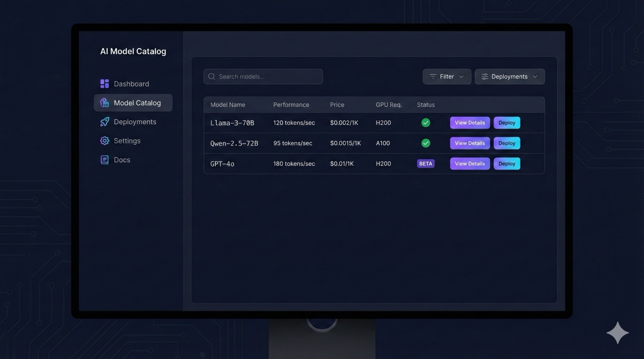Click the green status check for Qwen-2.5-72B
644x359 pixels.
[426, 143]
